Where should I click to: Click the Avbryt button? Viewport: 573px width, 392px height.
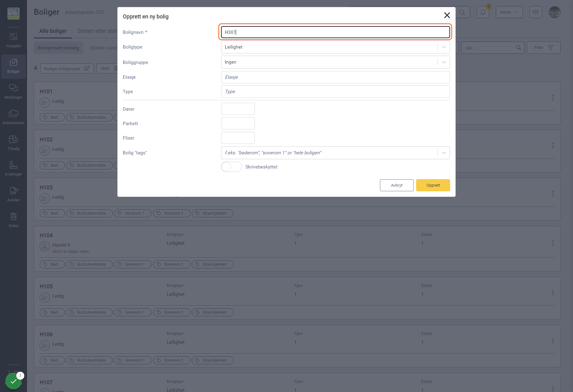(397, 185)
